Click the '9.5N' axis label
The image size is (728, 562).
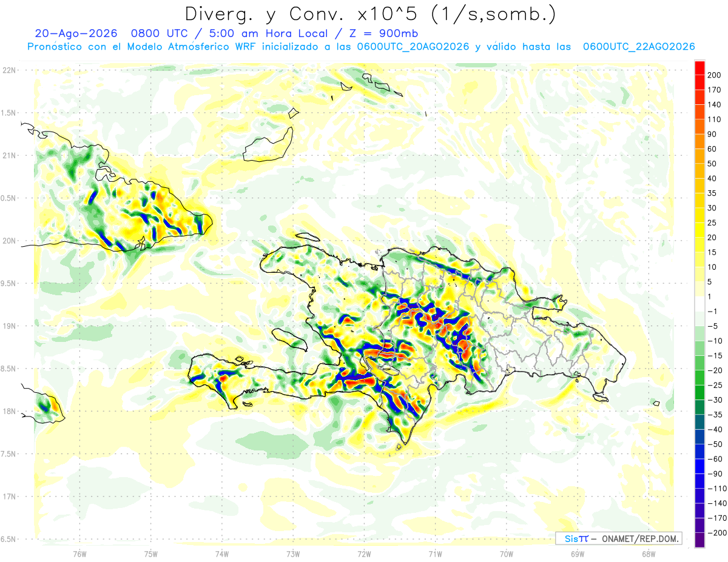8,283
